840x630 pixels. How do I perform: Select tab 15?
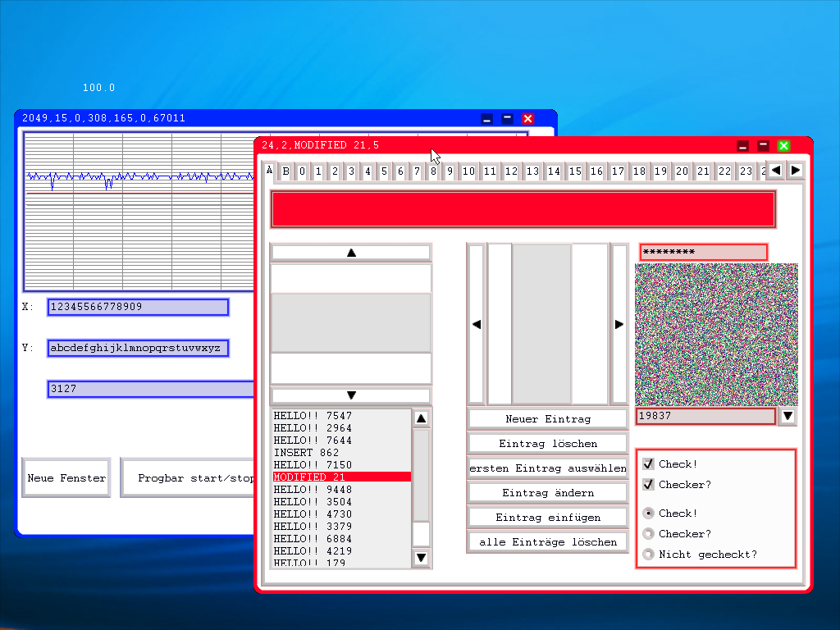coord(575,171)
